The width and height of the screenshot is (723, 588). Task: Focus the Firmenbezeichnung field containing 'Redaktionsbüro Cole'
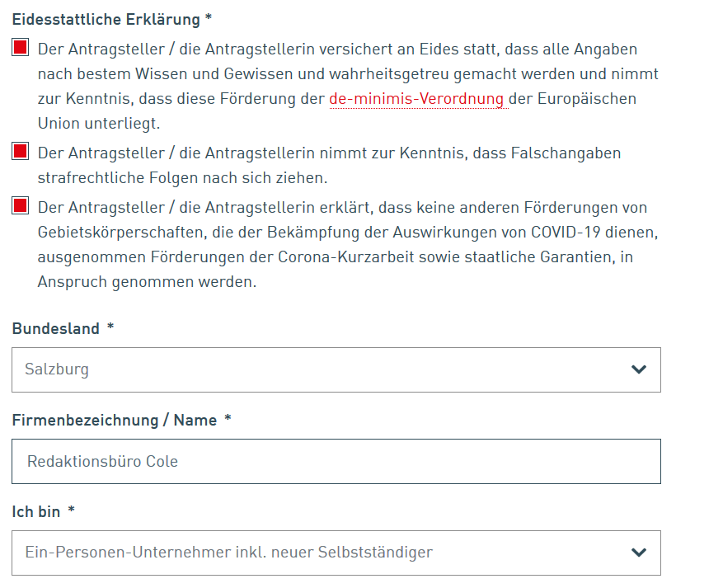tap(336, 461)
